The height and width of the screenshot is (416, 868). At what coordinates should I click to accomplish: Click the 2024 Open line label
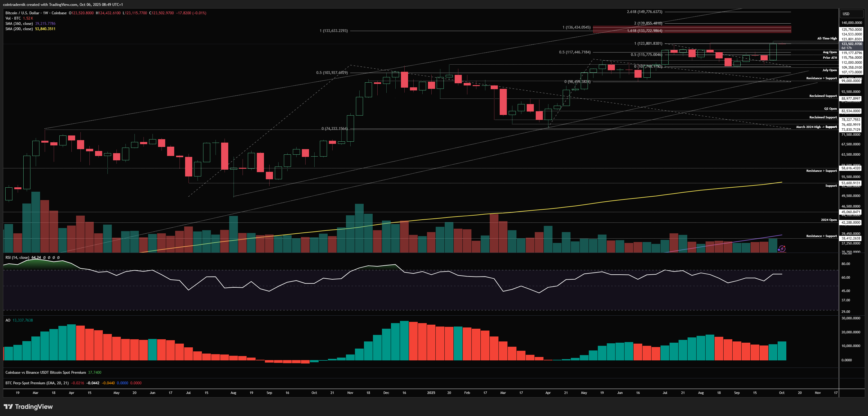click(x=829, y=220)
